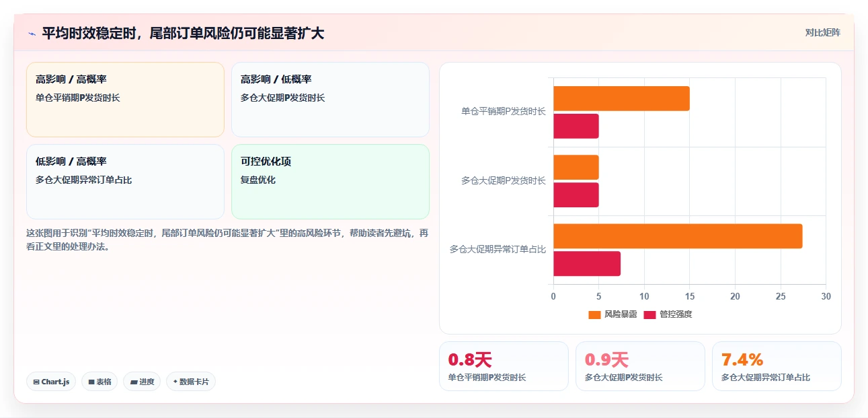The width and height of the screenshot is (868, 418).
Task: Open the 0.9天 data card
Action: click(x=640, y=366)
